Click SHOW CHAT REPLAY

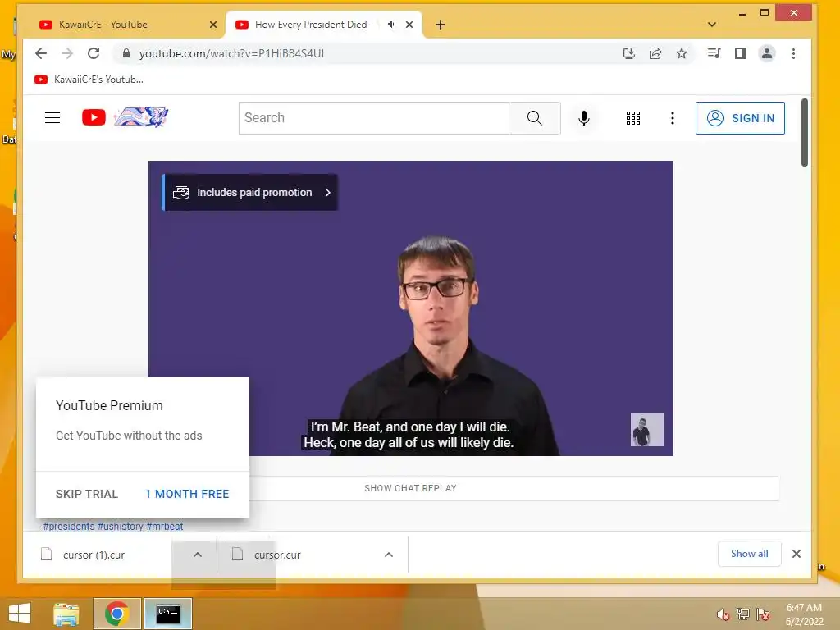(410, 488)
